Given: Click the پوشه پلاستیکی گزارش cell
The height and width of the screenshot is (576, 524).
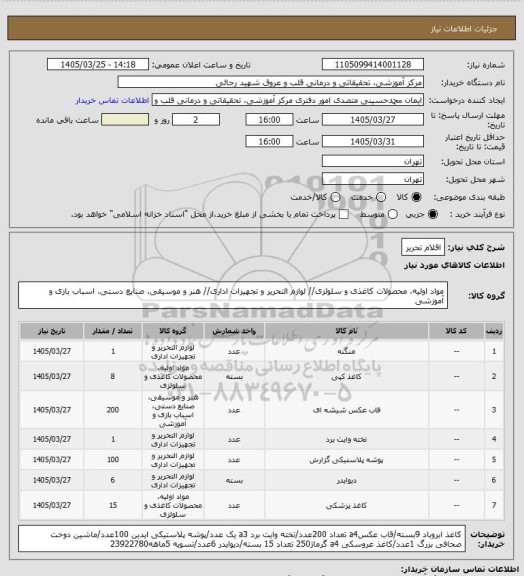Looking at the screenshot, I should (346, 460).
